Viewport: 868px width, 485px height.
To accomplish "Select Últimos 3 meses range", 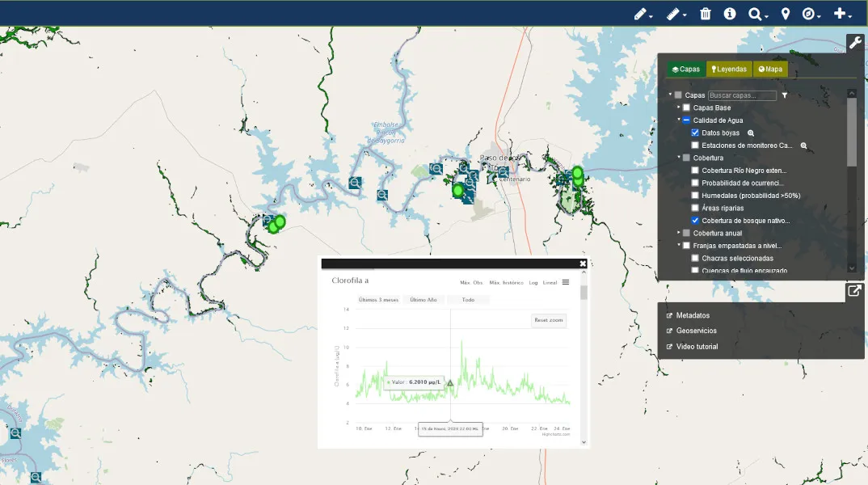I will pos(379,300).
